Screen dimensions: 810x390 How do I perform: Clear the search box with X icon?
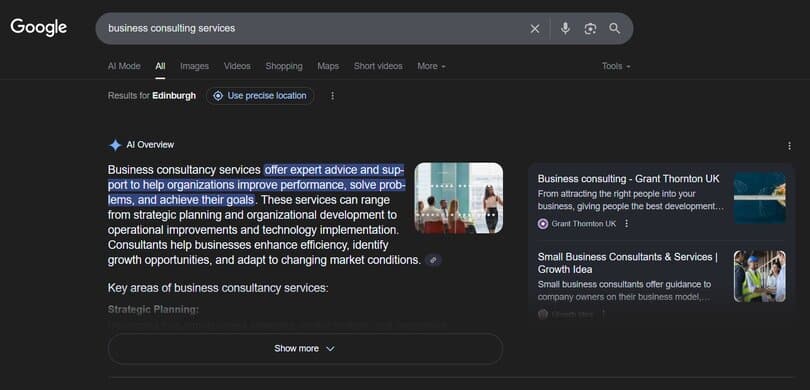[535, 29]
